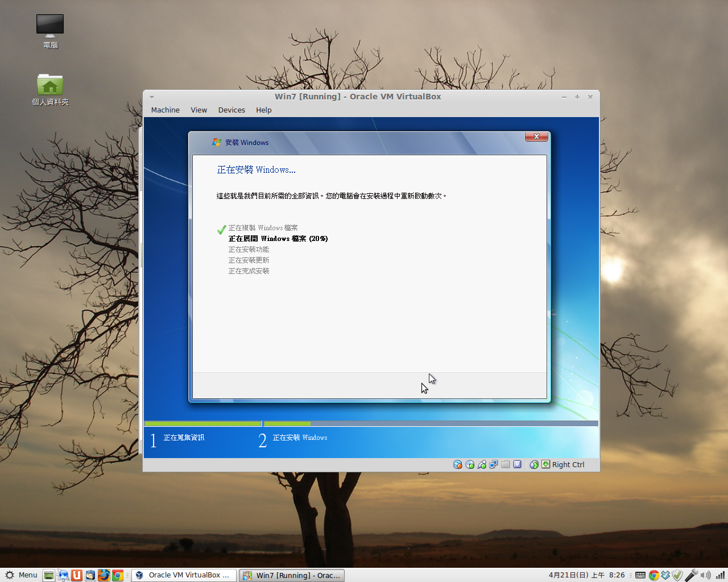Open the network signal tray icon
The image size is (728, 582).
coord(720,575)
